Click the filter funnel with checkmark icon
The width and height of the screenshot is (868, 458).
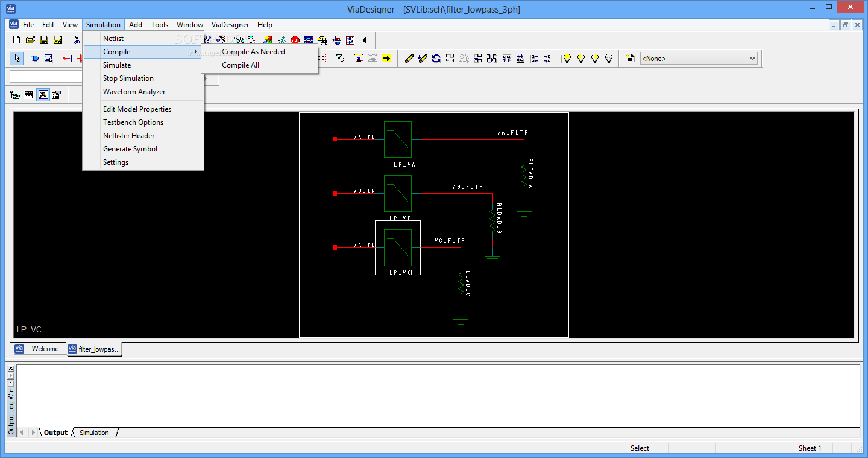[x=340, y=58]
